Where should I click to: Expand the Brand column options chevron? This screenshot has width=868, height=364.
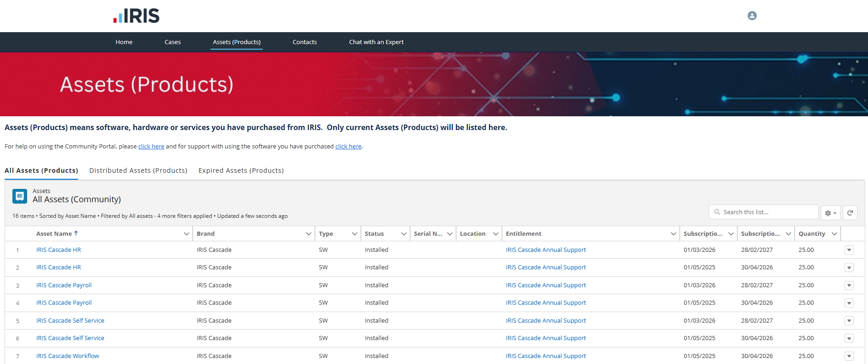click(309, 234)
